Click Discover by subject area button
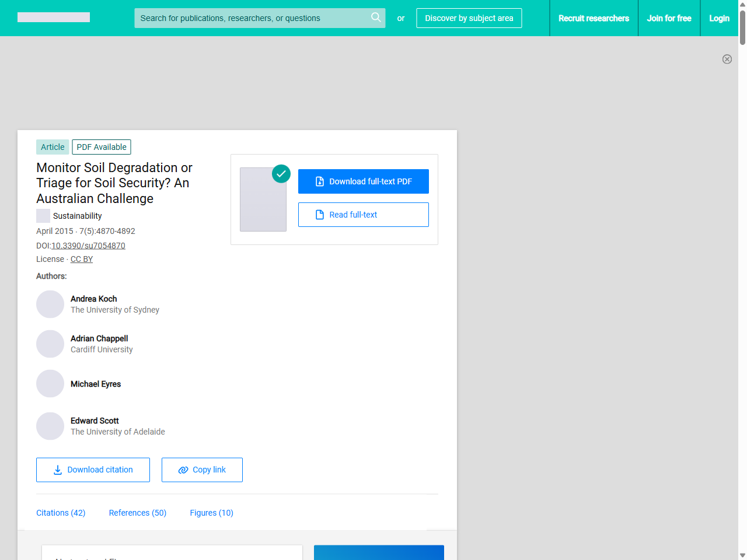Screen dimensions: 747x560 point(469,18)
